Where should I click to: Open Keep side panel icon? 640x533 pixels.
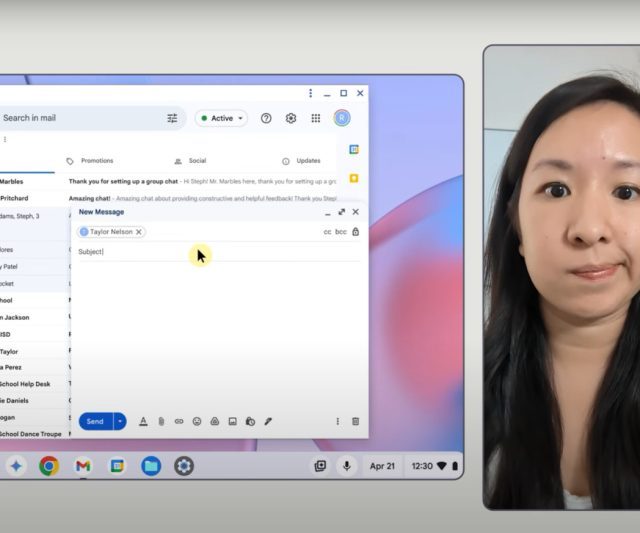[354, 178]
